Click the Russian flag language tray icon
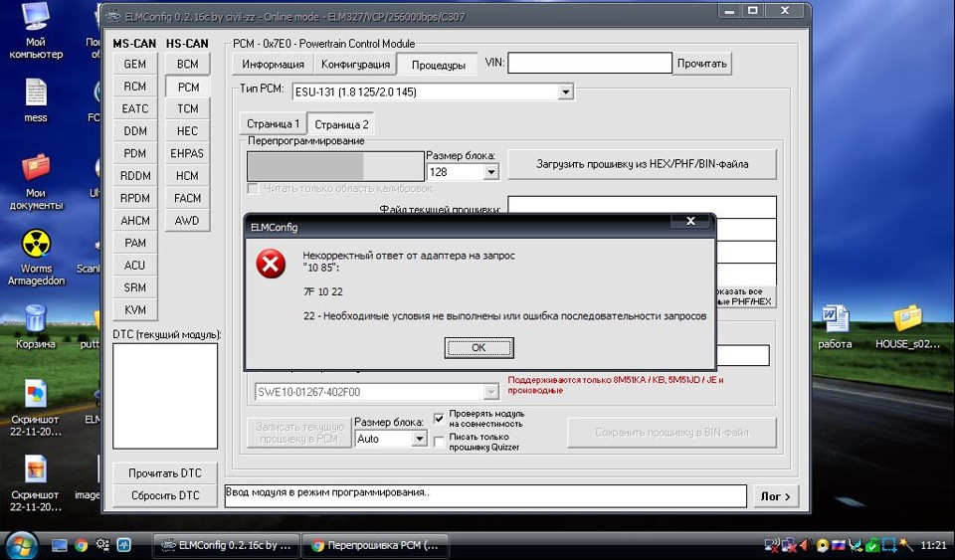 pyautogui.click(x=839, y=545)
